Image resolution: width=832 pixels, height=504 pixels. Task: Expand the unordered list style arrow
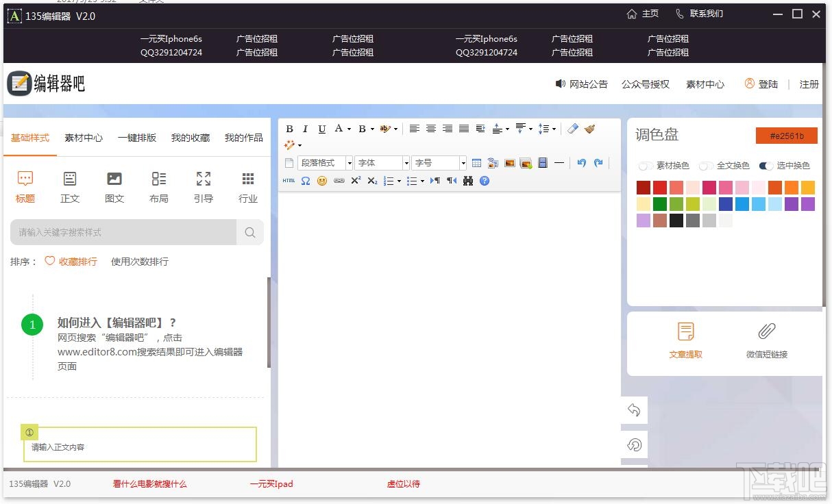[x=422, y=181]
